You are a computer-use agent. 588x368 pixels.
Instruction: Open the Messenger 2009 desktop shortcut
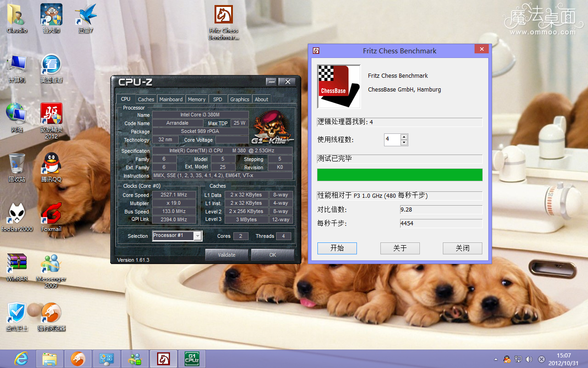(x=51, y=270)
